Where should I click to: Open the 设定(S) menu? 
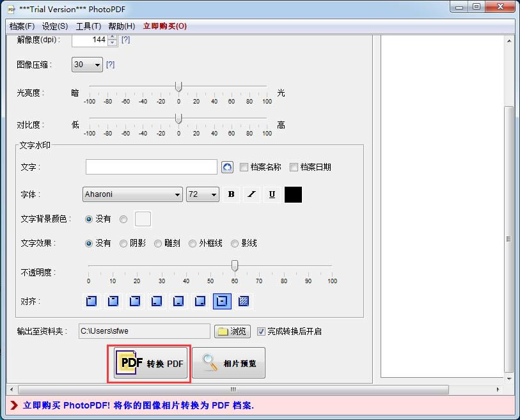[55, 26]
